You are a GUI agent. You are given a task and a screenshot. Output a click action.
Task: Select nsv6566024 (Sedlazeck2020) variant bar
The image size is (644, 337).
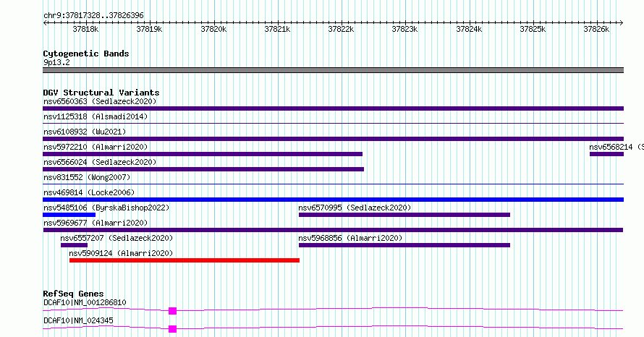tap(203, 169)
